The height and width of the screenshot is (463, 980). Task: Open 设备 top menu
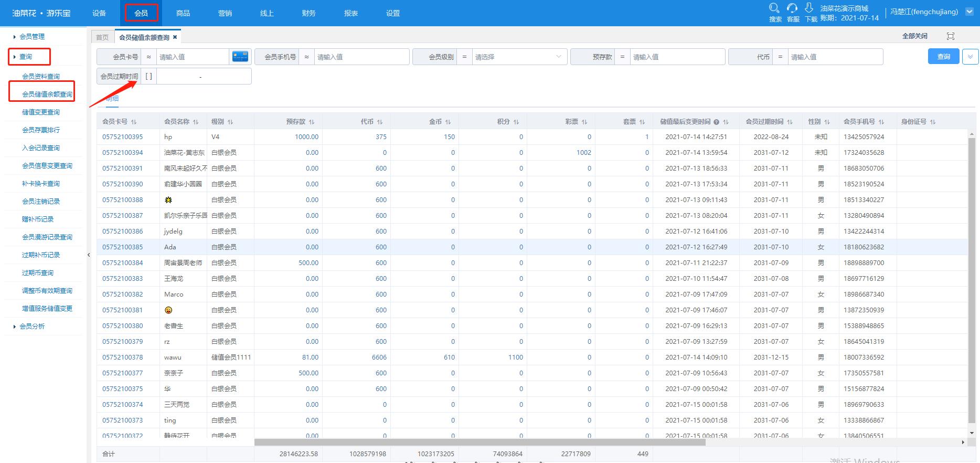click(x=99, y=13)
